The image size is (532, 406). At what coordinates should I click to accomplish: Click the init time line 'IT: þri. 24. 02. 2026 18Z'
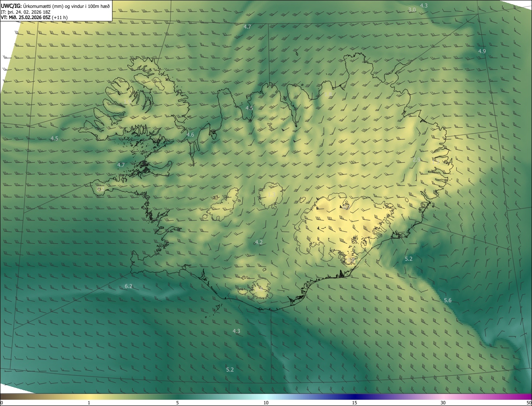26,12
